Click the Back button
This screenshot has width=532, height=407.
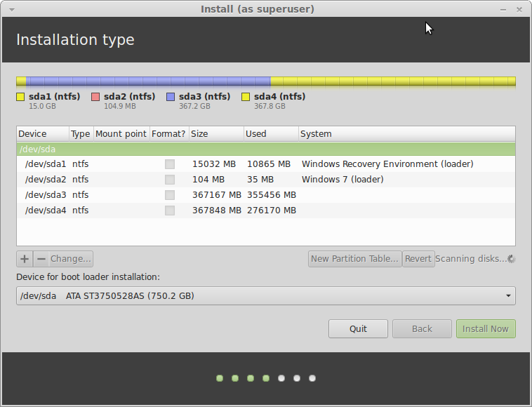pos(422,328)
